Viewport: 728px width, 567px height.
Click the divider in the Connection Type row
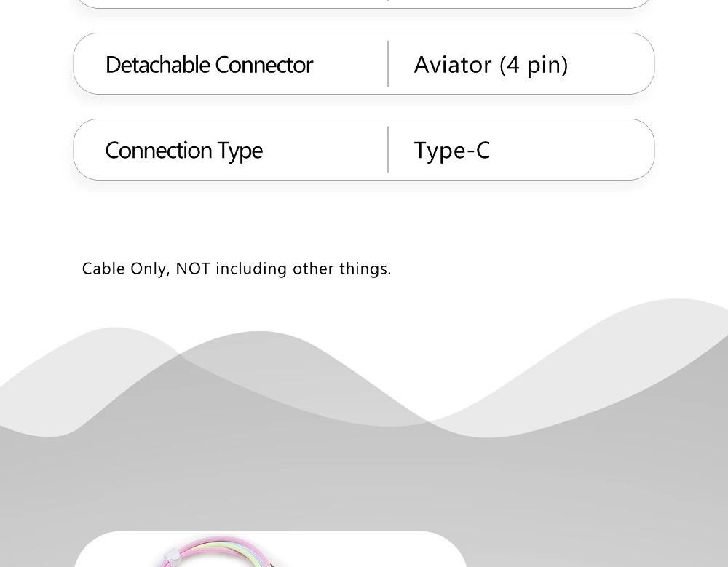click(x=388, y=150)
